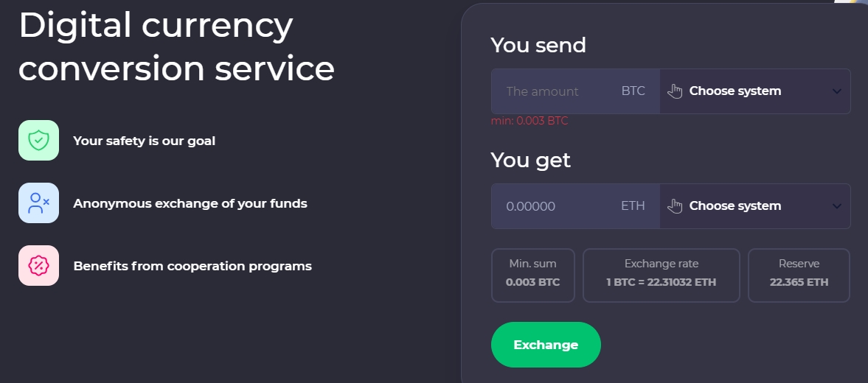
Task: Click the Exchange rate info box
Action: coord(661,275)
